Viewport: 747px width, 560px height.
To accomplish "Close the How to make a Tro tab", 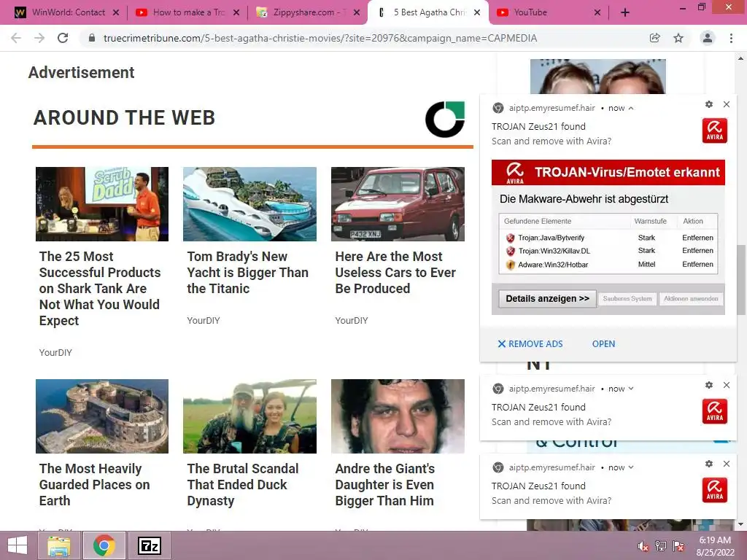I will [236, 13].
